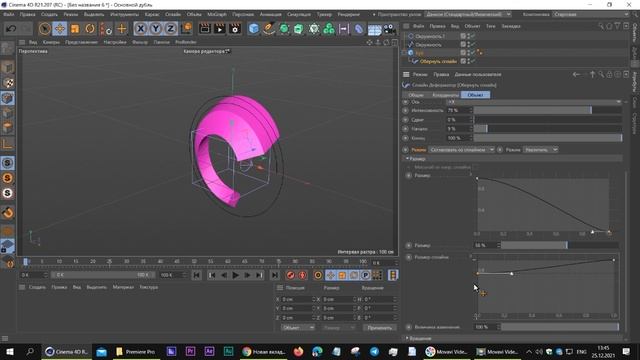This screenshot has height=360, width=640.
Task: Search objects magnifier in object manager
Action: [x=601, y=26]
